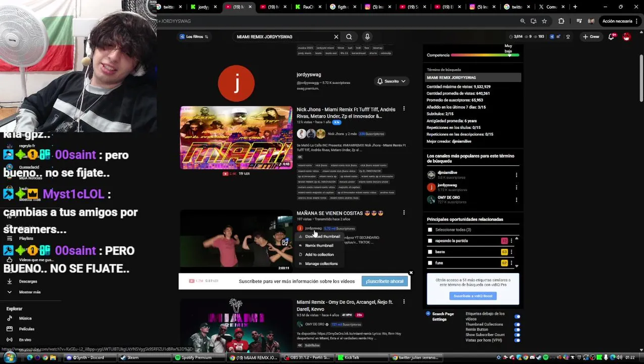This screenshot has width=644, height=364.
Task: Clear the search box with the X icon
Action: click(336, 37)
